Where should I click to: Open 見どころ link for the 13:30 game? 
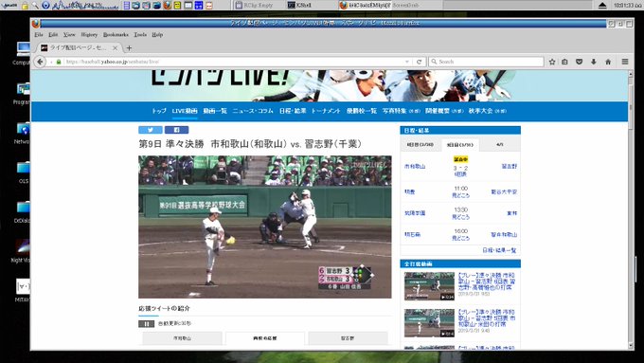[x=461, y=217]
